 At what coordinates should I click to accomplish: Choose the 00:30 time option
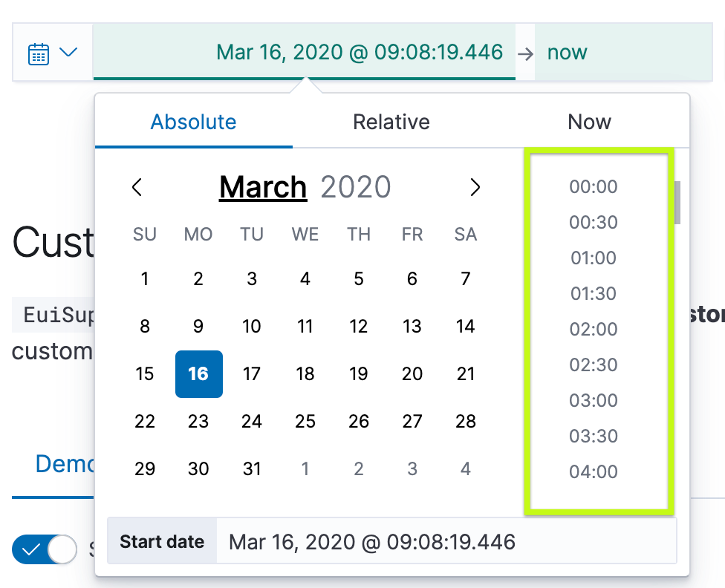pos(593,222)
